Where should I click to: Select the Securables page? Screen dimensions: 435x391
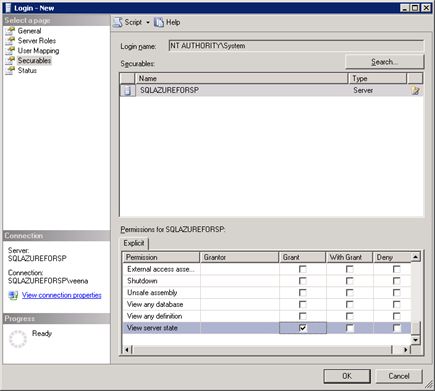[x=34, y=61]
